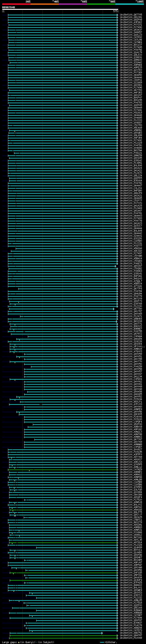
Task: Select hit label UniRef100_Q677D0
Action: click(x=131, y=309)
